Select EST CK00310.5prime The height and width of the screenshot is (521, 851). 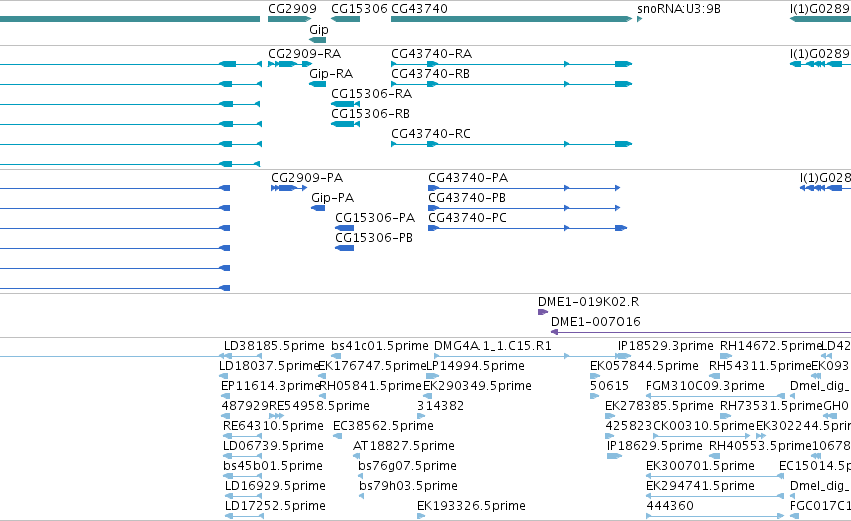(704, 426)
